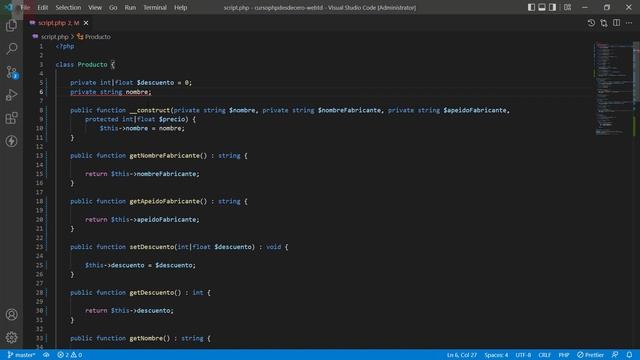This screenshot has height=360, width=640.
Task: Open More Actions ellipsis in editor toolbar
Action: click(629, 23)
